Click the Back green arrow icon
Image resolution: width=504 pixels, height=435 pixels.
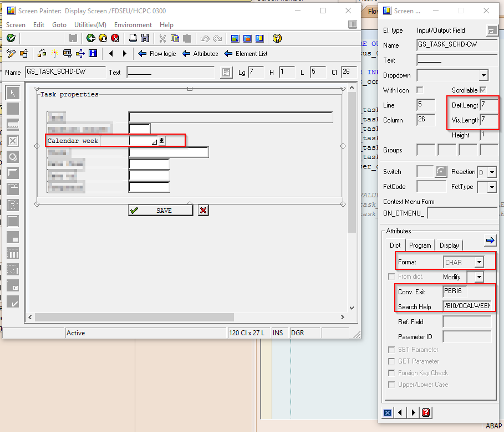[90, 38]
